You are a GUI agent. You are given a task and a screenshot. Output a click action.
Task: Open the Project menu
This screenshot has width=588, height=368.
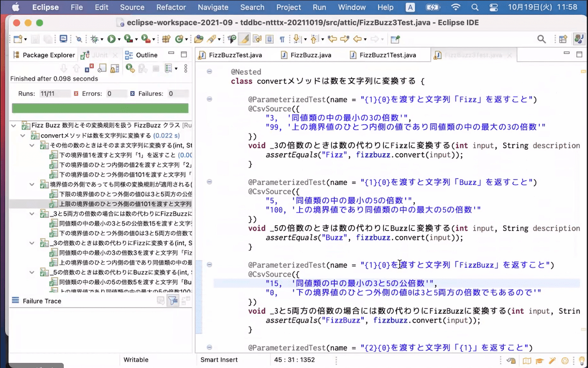[x=289, y=7]
